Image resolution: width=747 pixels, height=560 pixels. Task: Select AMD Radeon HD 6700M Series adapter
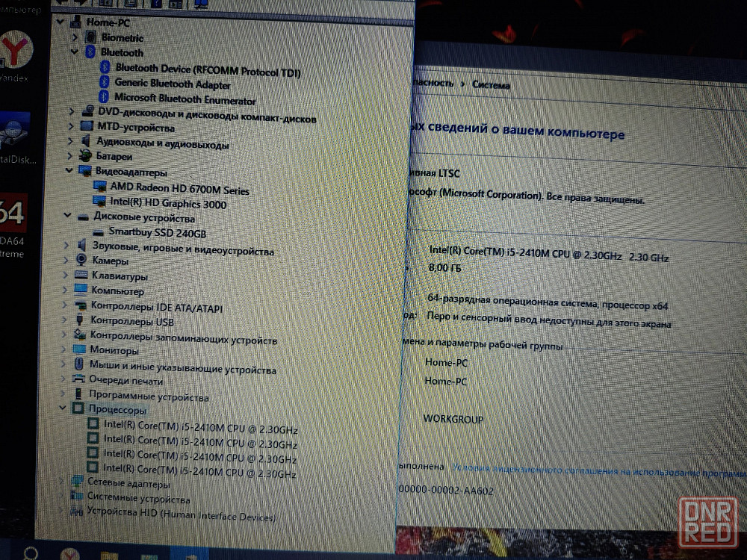[x=179, y=188]
